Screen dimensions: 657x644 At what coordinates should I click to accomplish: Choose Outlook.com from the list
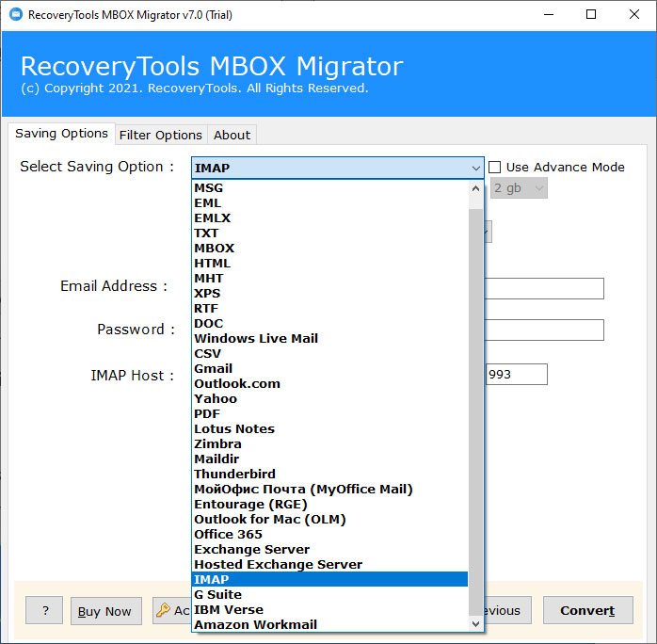tap(329, 384)
